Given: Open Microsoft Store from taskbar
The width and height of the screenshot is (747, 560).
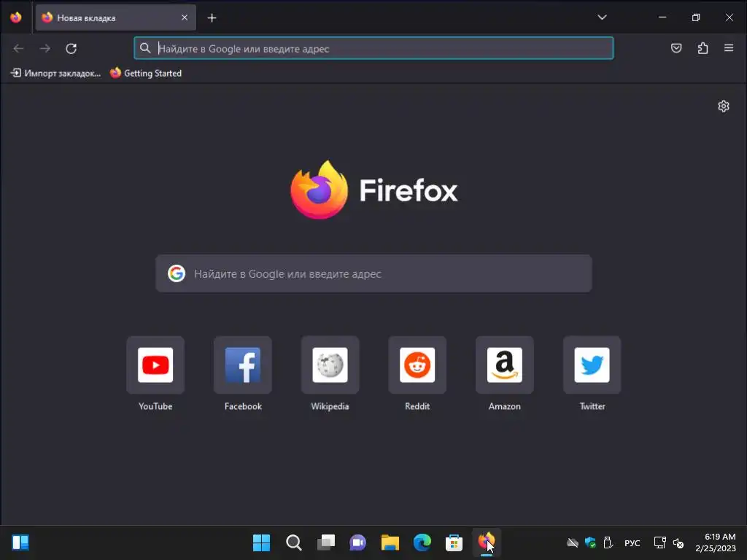Looking at the screenshot, I should coord(454,542).
